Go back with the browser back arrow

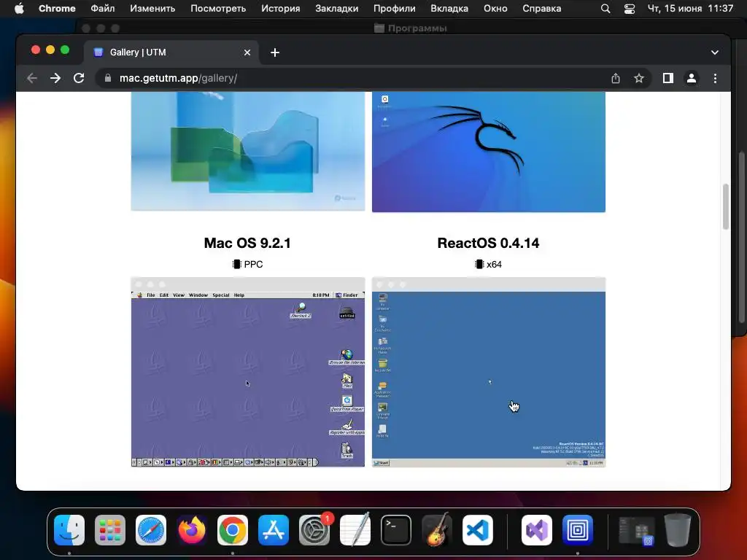(32, 78)
